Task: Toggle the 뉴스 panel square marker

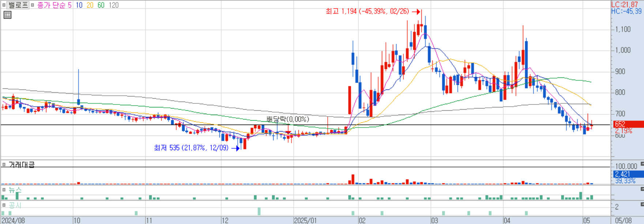Action: point(4,190)
